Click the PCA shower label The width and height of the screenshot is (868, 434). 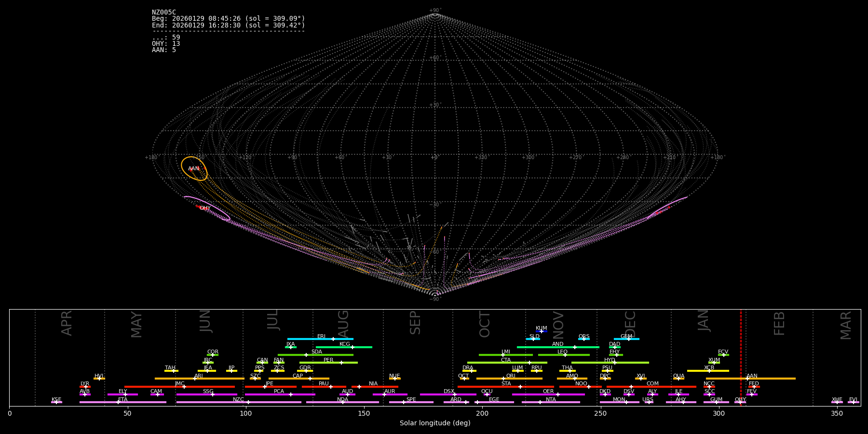pos(279,392)
